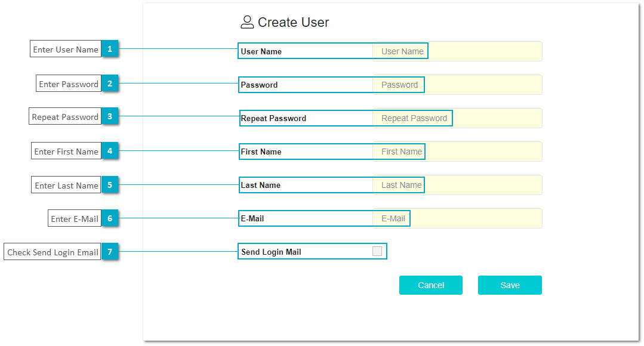
Task: Cancel the user creation
Action: tap(431, 285)
